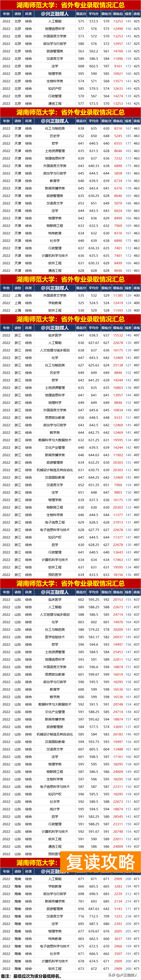This screenshot has width=141, height=980.
Task: Click 天津 哲学 lowest rank 6555
Action: click(x=118, y=143)
